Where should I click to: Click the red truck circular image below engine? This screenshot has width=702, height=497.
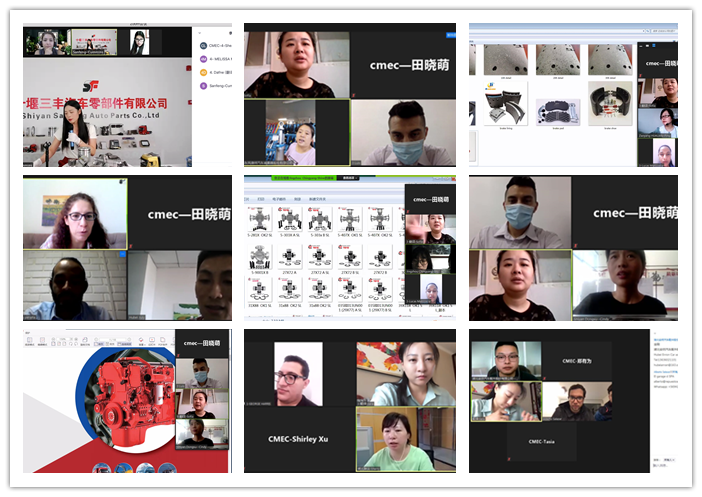pyautogui.click(x=102, y=468)
